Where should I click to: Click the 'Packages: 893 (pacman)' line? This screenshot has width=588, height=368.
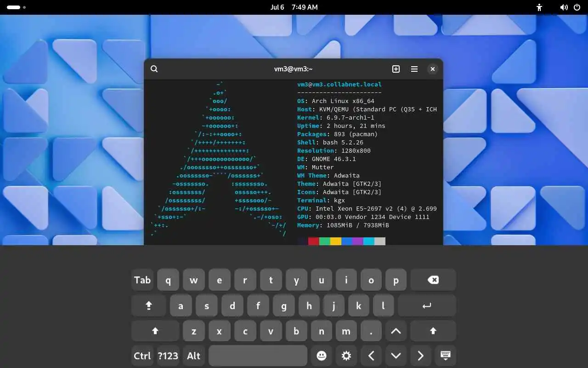(338, 134)
